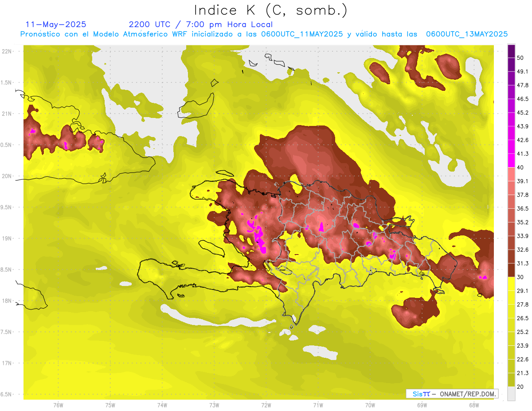Click the '23.9' color scale value
Image resolution: width=532 pixels, height=411 pixels.
pyautogui.click(x=523, y=346)
